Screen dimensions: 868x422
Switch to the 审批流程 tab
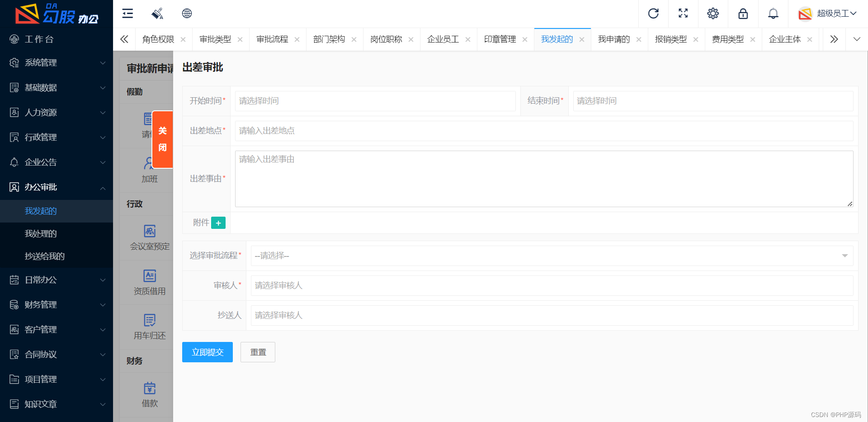[x=272, y=39]
